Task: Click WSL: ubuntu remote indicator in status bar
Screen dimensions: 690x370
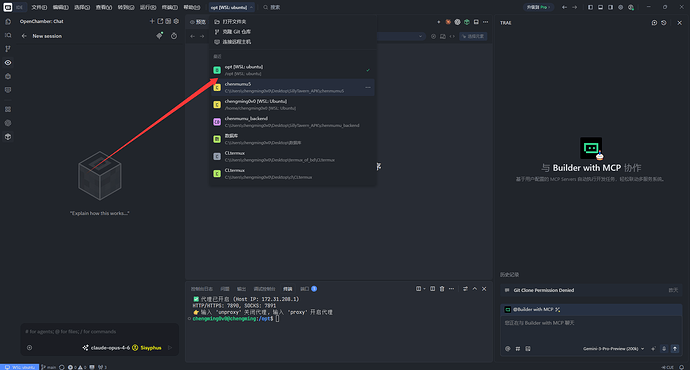Action: 20,367
